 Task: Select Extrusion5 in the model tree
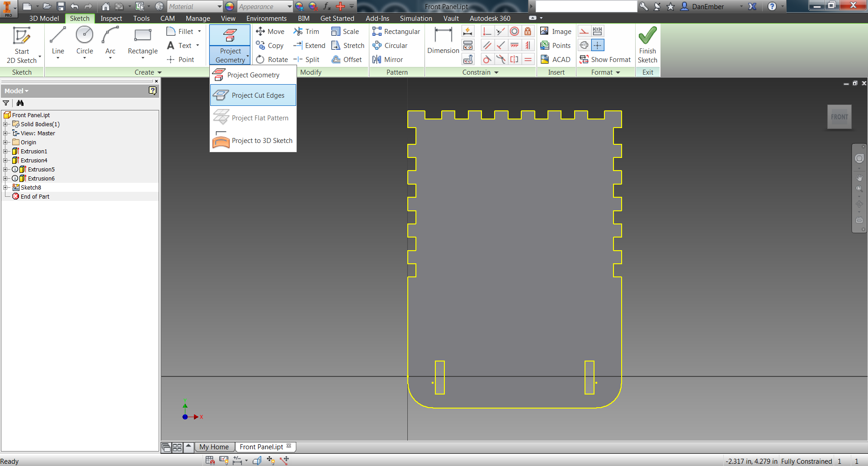coord(41,169)
